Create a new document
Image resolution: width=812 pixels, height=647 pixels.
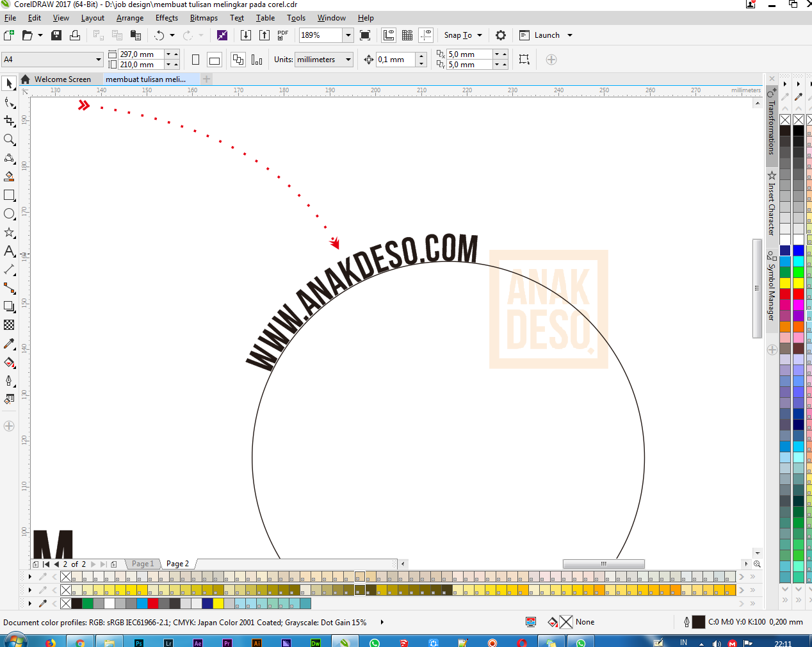coord(9,35)
